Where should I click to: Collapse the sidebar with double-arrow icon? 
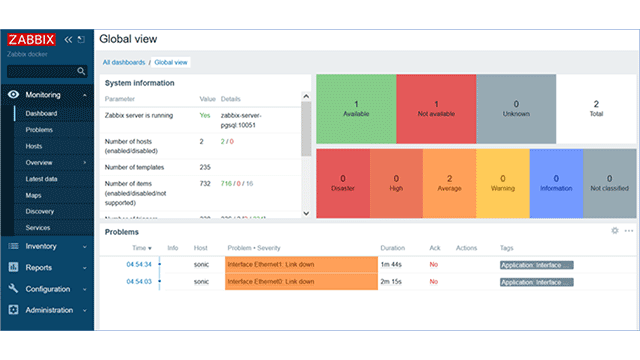pyautogui.click(x=68, y=40)
